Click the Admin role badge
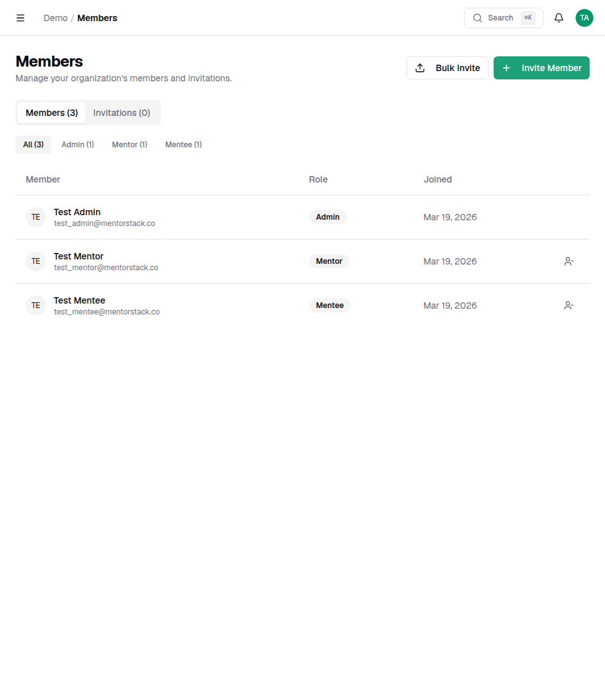605x700 pixels. click(328, 216)
